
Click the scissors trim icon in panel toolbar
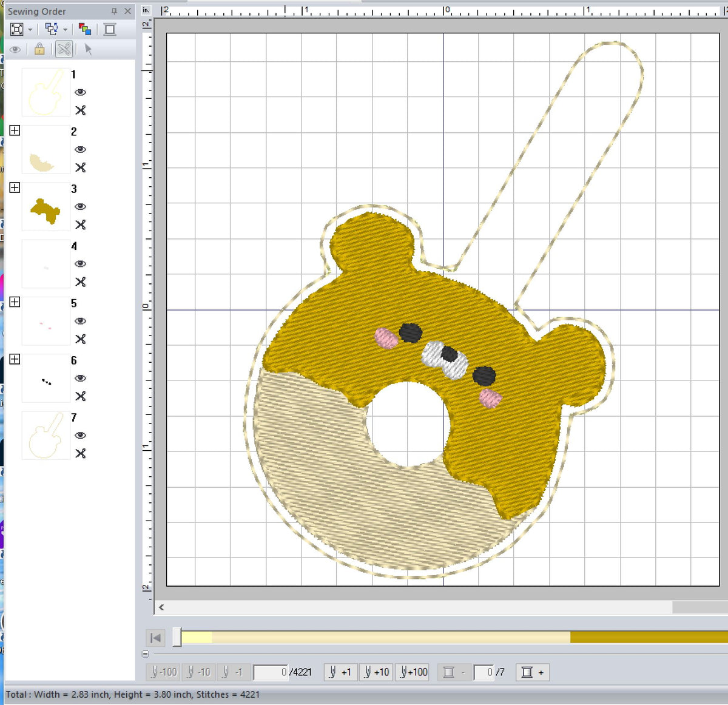tap(63, 50)
